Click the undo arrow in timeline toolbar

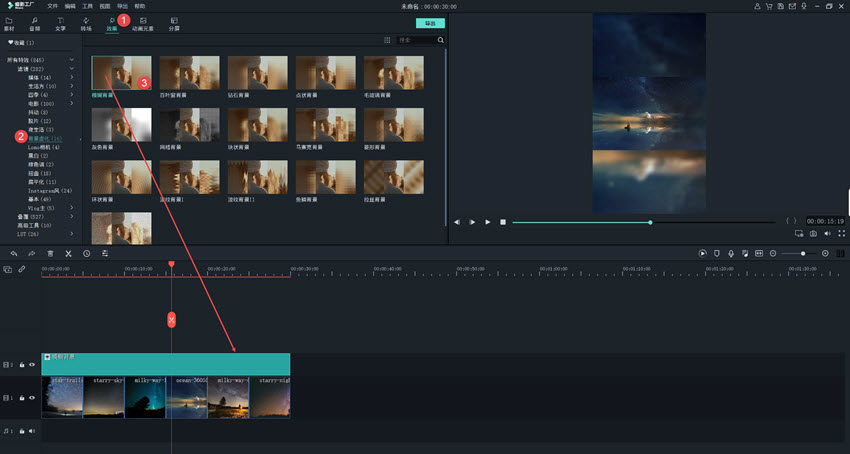pyautogui.click(x=13, y=254)
